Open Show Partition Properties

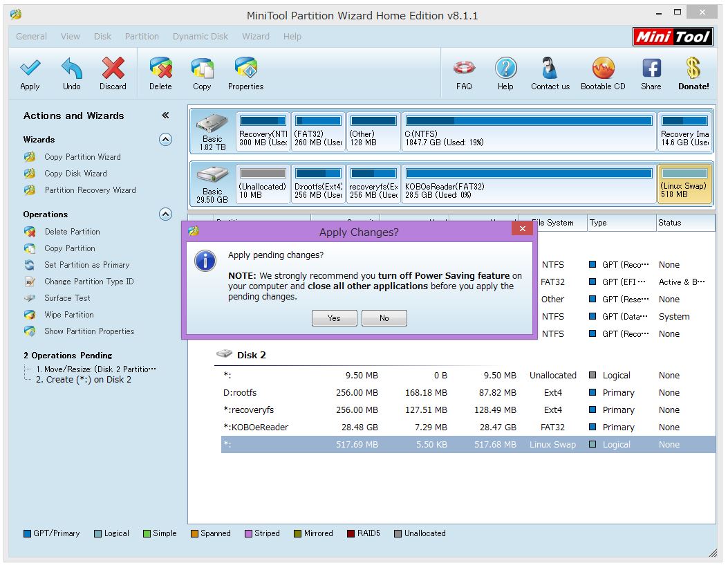[x=89, y=331]
